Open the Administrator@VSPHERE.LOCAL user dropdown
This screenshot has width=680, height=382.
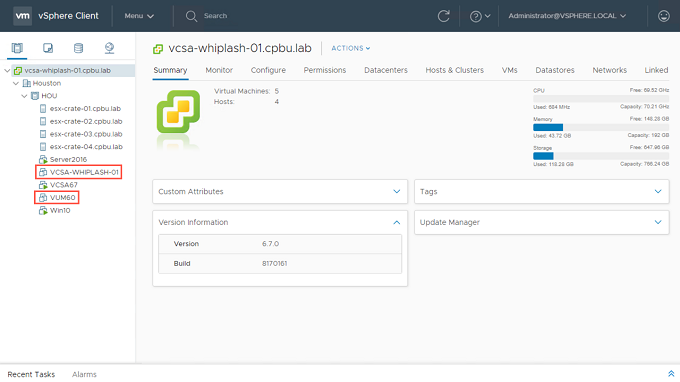click(x=567, y=16)
